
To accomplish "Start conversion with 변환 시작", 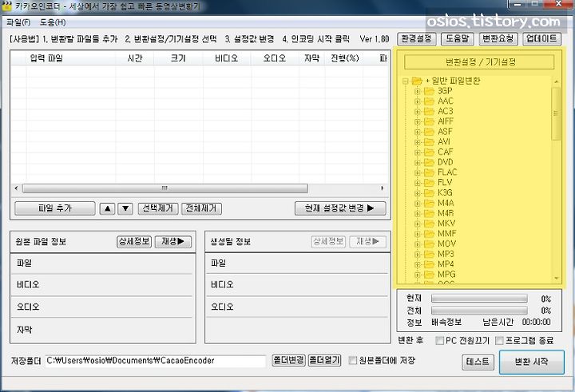I will (532, 362).
